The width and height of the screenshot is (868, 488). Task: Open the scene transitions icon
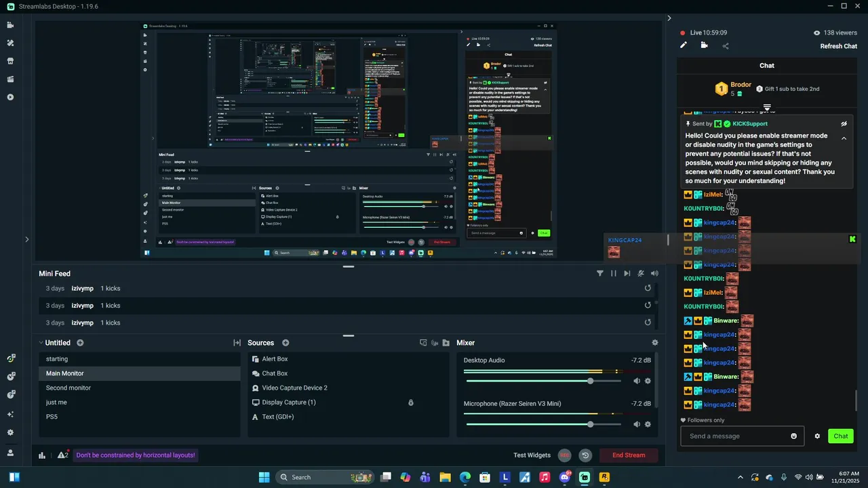pos(237,343)
